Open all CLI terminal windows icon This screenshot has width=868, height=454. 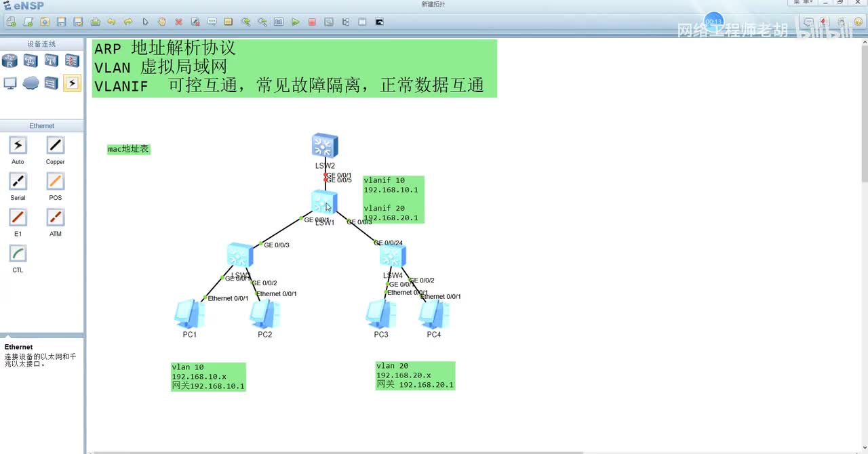click(x=379, y=22)
